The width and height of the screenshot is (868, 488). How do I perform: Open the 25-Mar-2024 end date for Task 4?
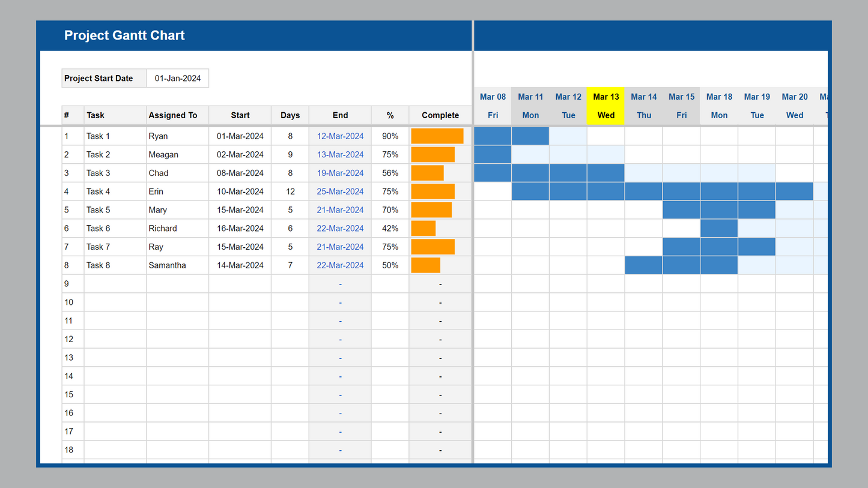pos(340,191)
